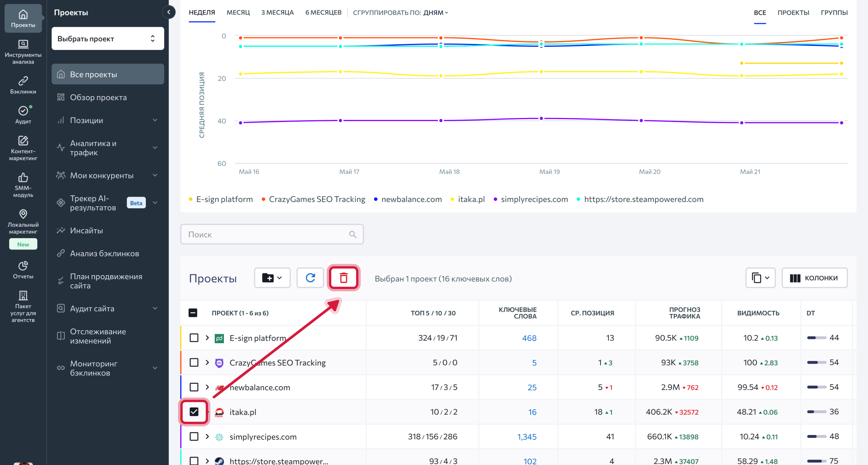Screen dimensions: 868x465
Task: Click the DT bar for itaka.pl
Action: point(816,412)
